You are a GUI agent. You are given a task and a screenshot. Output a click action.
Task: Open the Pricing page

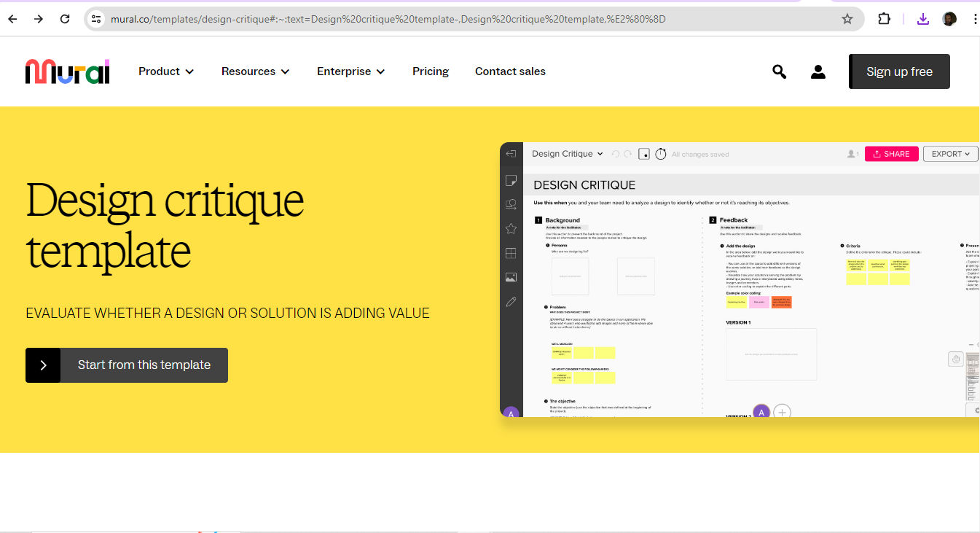[431, 71]
